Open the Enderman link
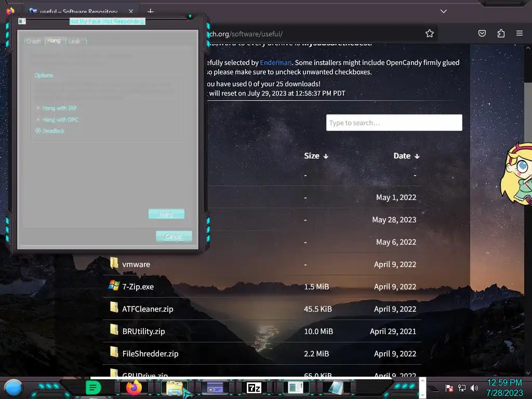Screen dimensions: 532x399 (x=275, y=62)
